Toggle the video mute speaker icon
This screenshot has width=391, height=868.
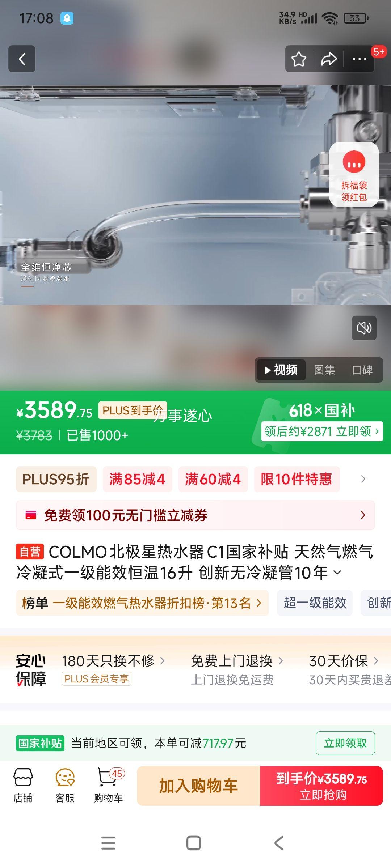click(364, 328)
